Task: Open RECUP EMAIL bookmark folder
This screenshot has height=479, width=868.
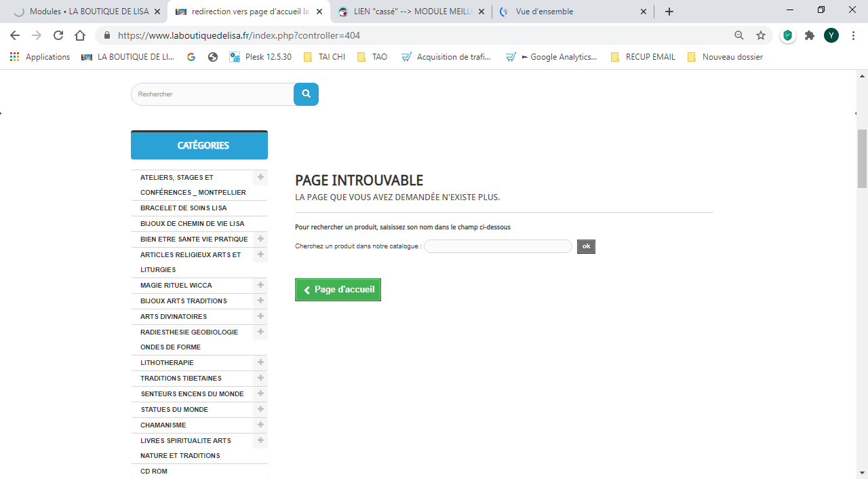Action: [x=643, y=57]
